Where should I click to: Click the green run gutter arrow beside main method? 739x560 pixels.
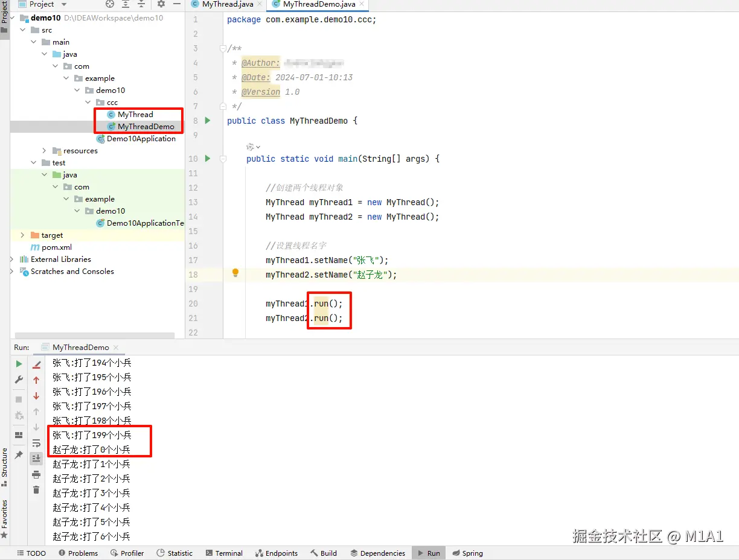tap(208, 159)
